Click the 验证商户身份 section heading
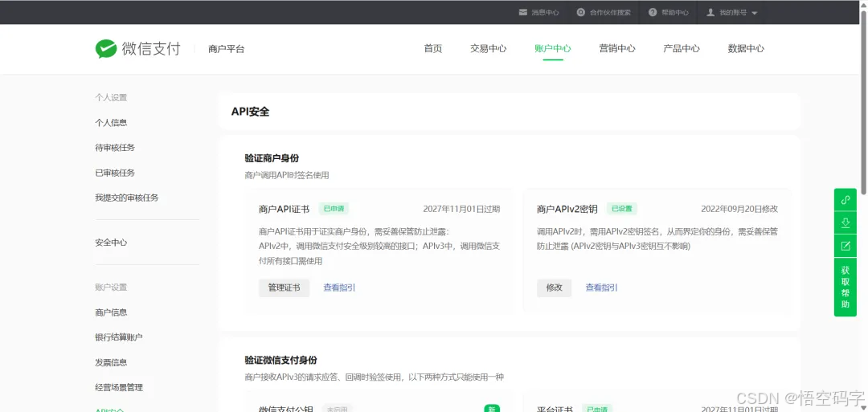 click(272, 158)
